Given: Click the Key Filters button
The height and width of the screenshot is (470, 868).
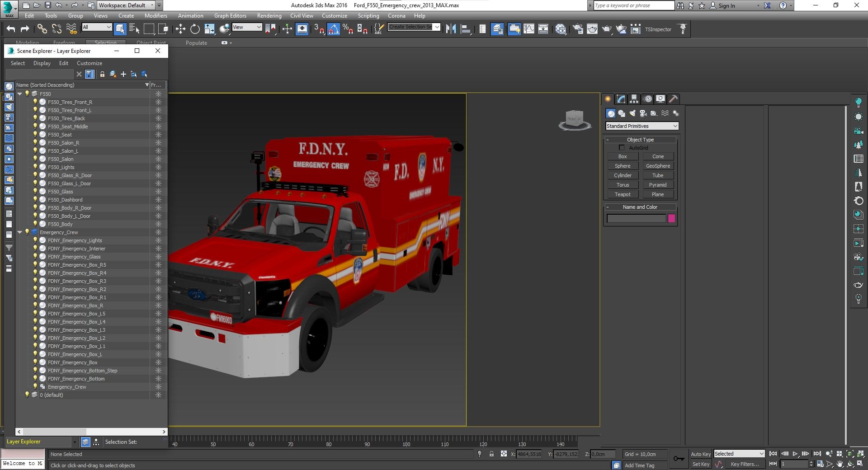Looking at the screenshot, I should (x=745, y=464).
